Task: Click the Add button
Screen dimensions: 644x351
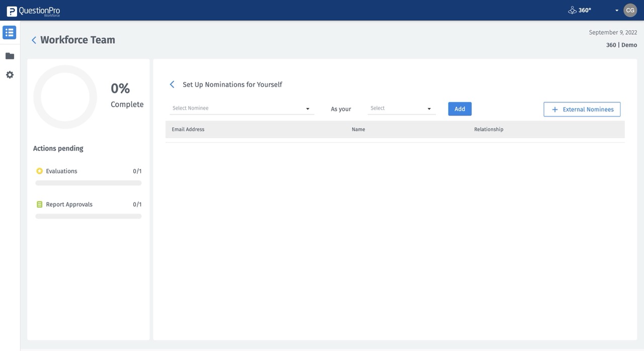Action: tap(459, 109)
